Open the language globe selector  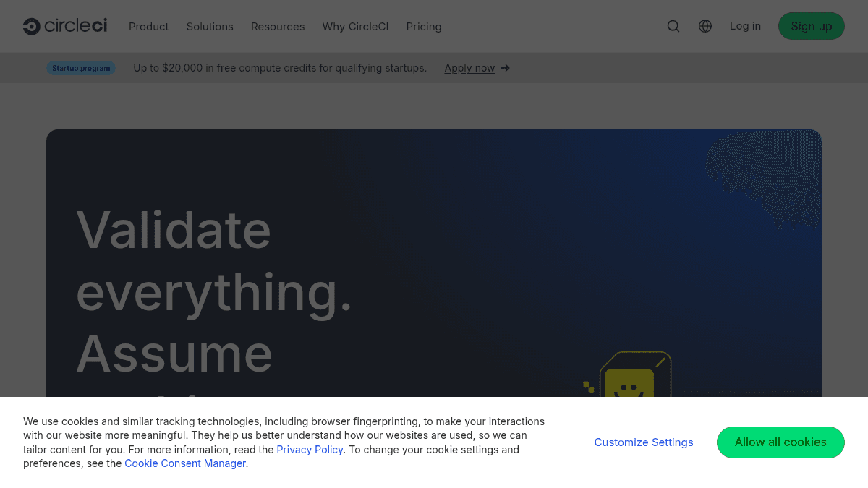(x=705, y=26)
